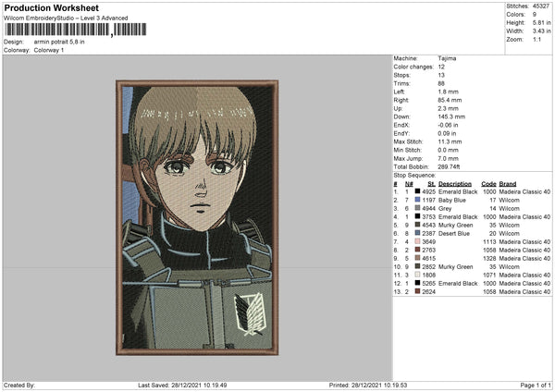The image size is (555, 392).
Task: Select the Max Stitch value 11.3 mm
Action: tap(450, 141)
